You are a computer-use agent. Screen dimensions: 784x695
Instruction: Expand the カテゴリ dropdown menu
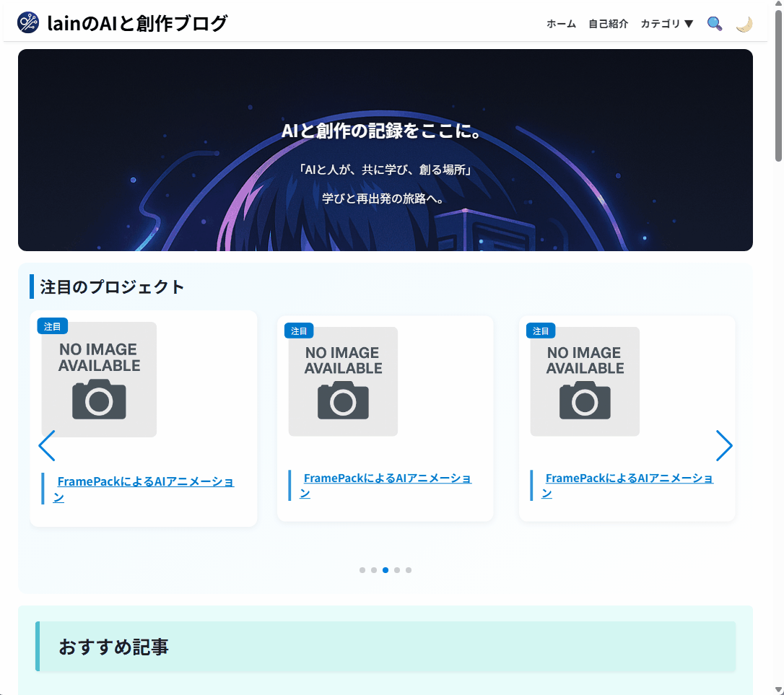click(x=666, y=24)
